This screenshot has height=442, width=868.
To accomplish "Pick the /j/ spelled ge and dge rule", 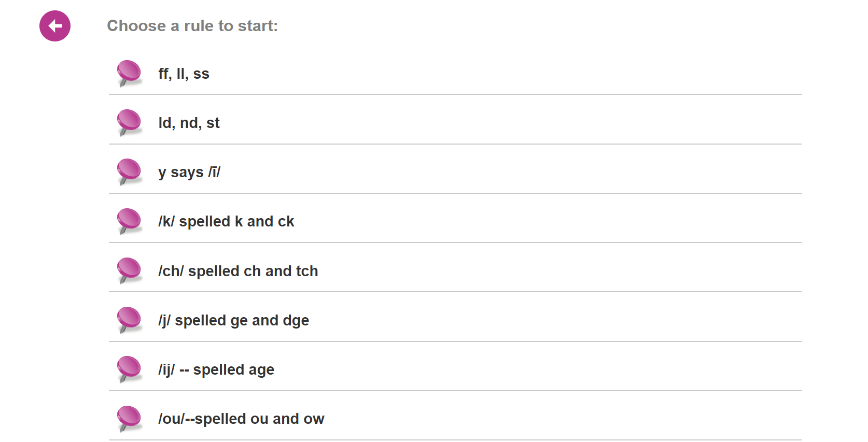I will (234, 321).
